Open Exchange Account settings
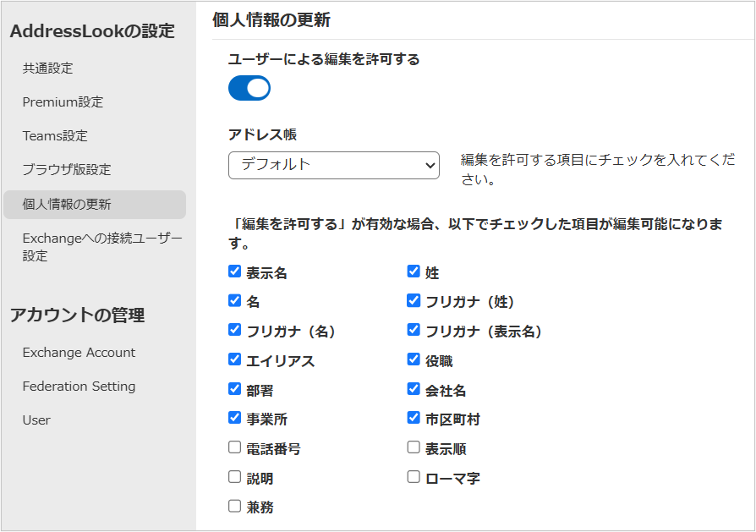The width and height of the screenshot is (756, 532). click(x=79, y=353)
